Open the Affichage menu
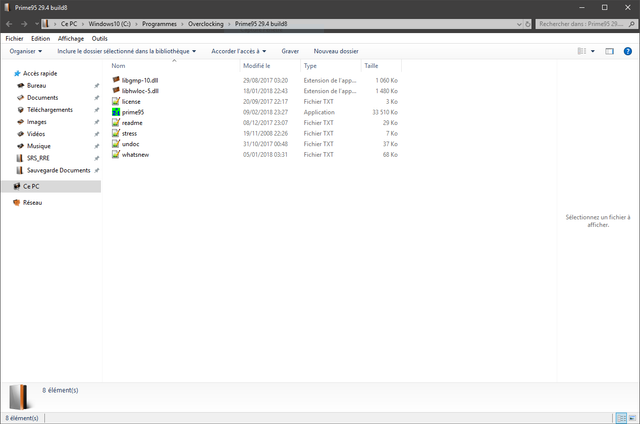640x424 pixels. (x=71, y=38)
